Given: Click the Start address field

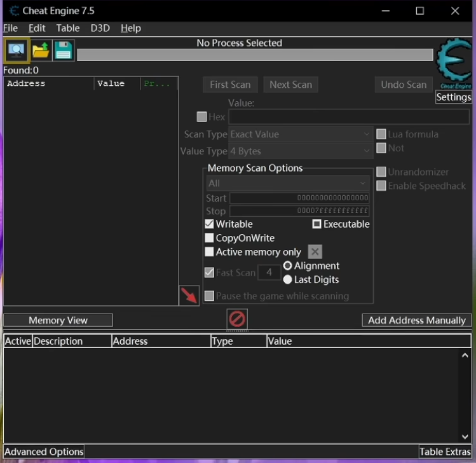Looking at the screenshot, I should pyautogui.click(x=299, y=198).
